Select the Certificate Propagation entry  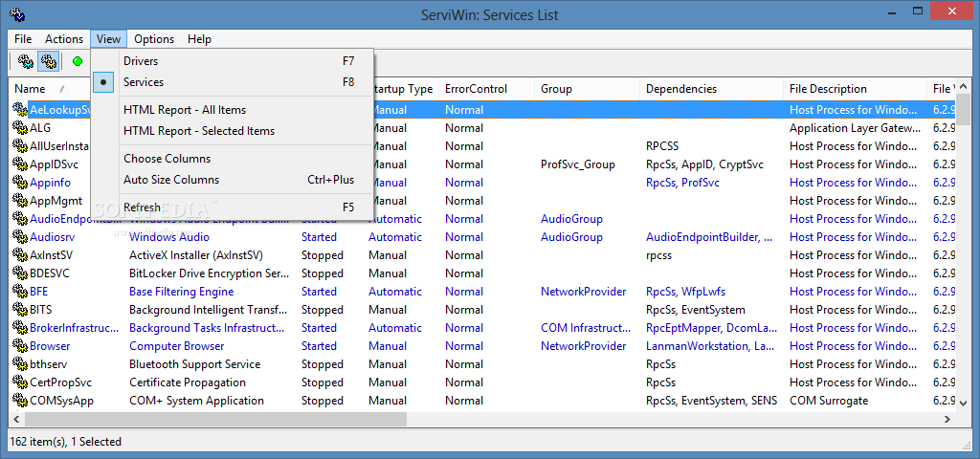point(188,382)
